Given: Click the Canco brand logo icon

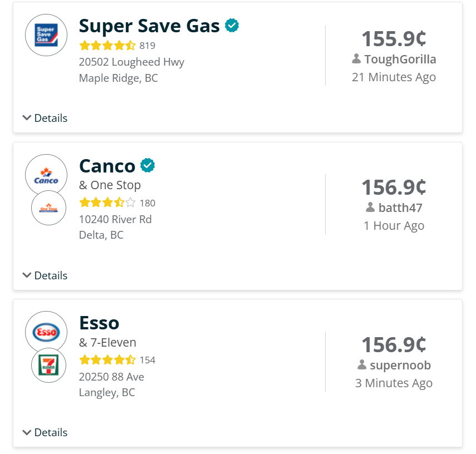Looking at the screenshot, I should click(x=46, y=175).
